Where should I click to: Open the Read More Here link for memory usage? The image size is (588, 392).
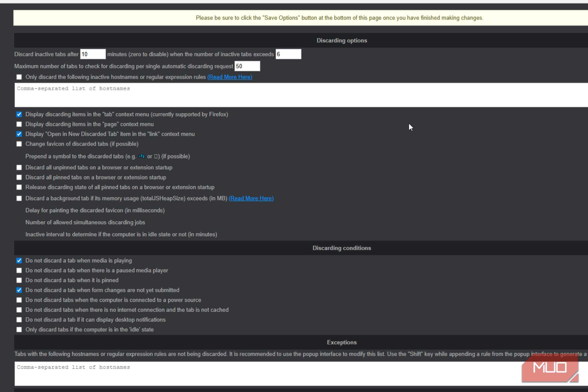click(x=251, y=198)
